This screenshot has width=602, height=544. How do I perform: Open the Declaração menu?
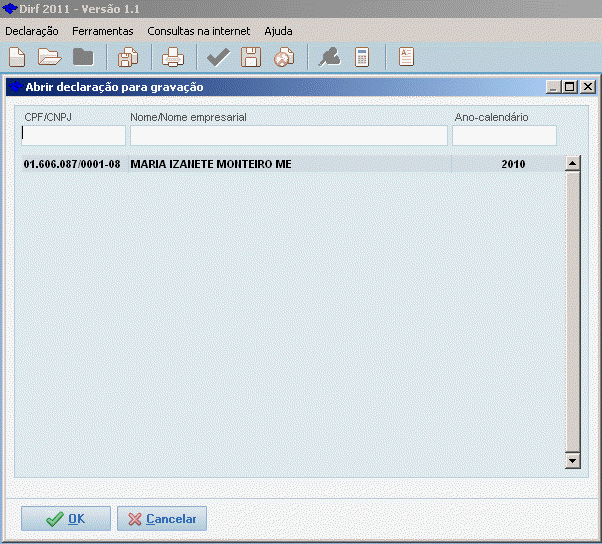32,31
